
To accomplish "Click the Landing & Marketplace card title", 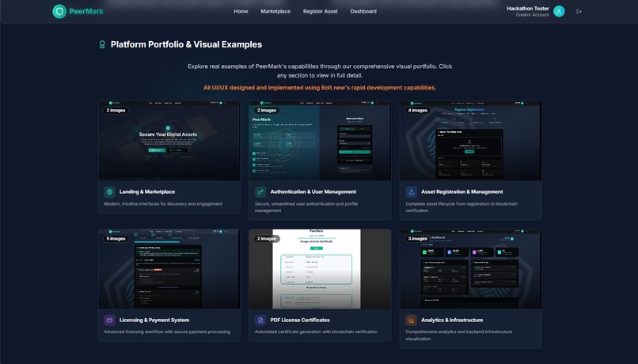I will [147, 191].
